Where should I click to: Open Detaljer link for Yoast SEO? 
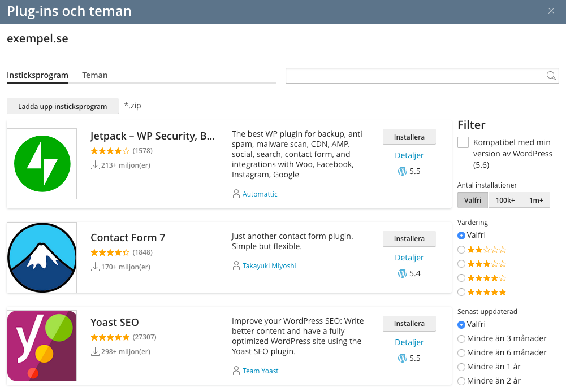click(x=409, y=342)
